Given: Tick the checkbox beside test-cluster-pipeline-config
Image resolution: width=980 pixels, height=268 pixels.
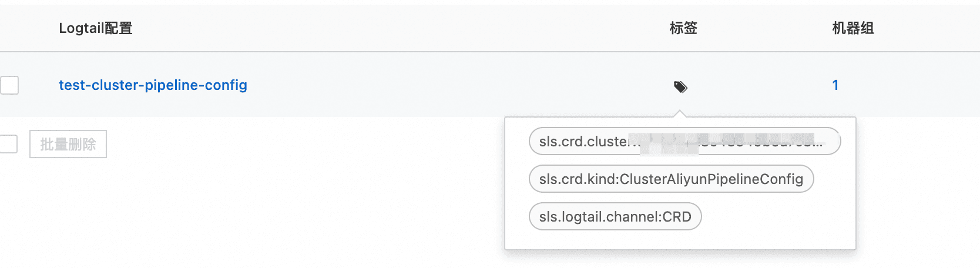Looking at the screenshot, I should (x=9, y=85).
